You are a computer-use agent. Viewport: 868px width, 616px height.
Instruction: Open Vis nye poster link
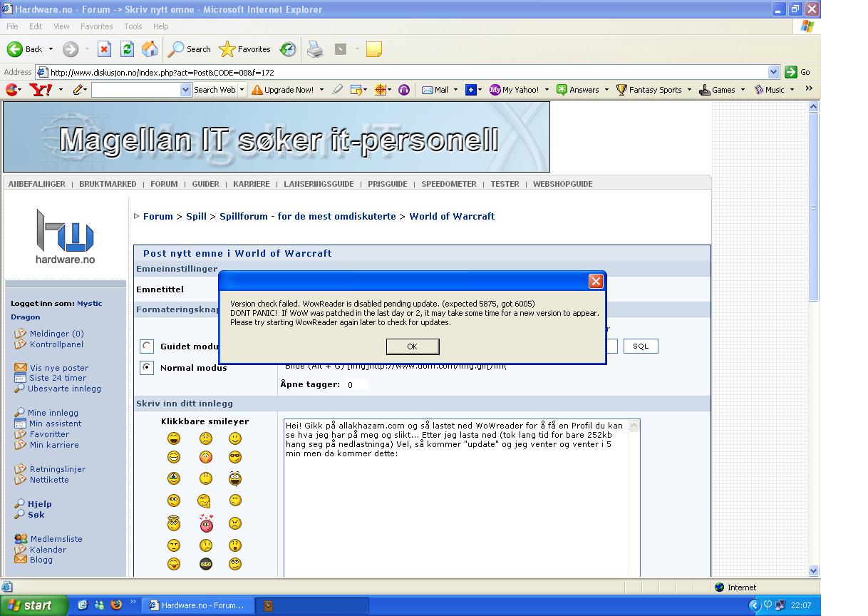pyautogui.click(x=59, y=368)
